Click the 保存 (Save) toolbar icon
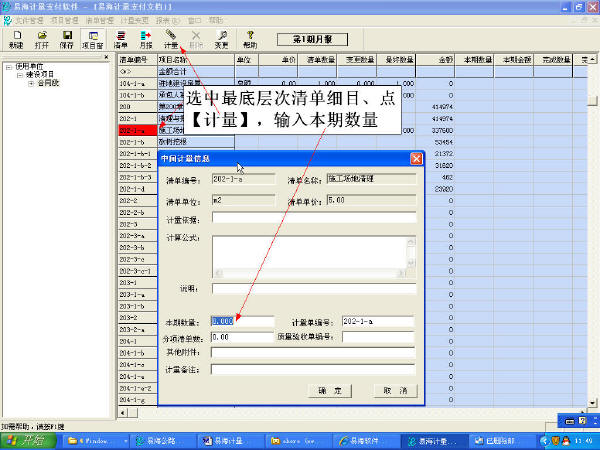This screenshot has height=450, width=600. (67, 39)
